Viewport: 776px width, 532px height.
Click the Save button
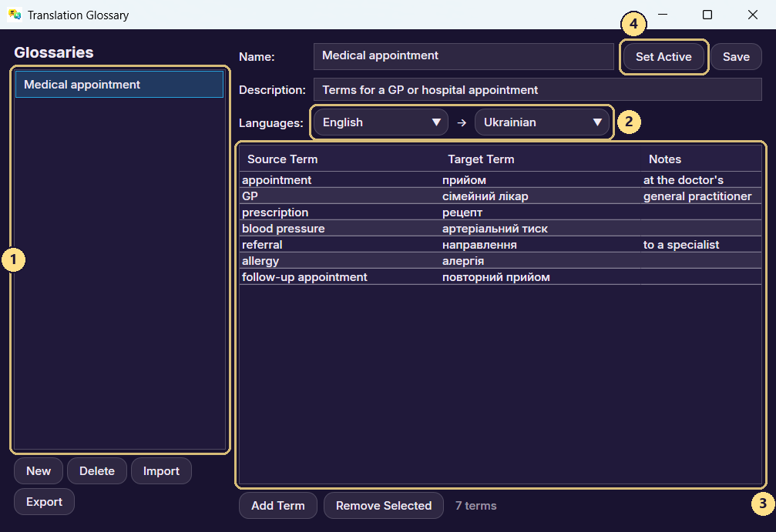pos(736,57)
